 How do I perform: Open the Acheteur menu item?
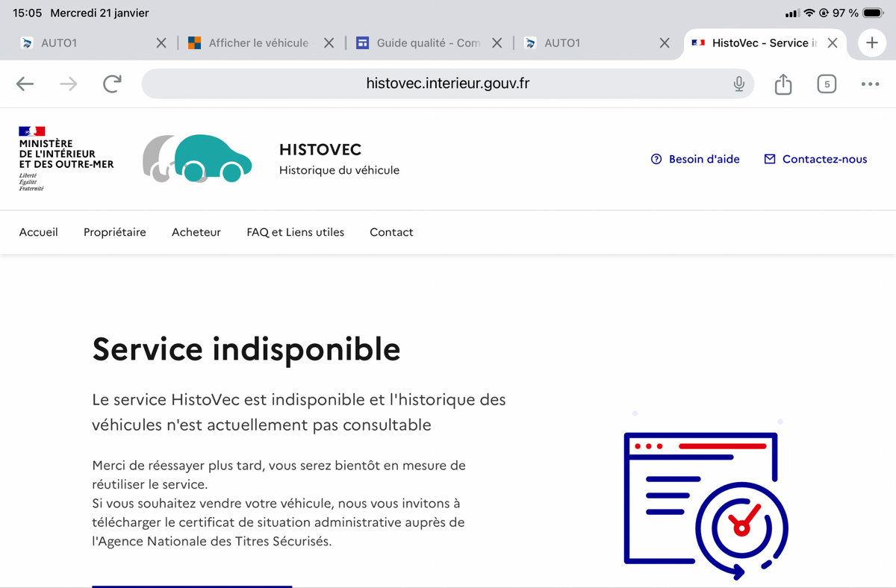(x=196, y=232)
